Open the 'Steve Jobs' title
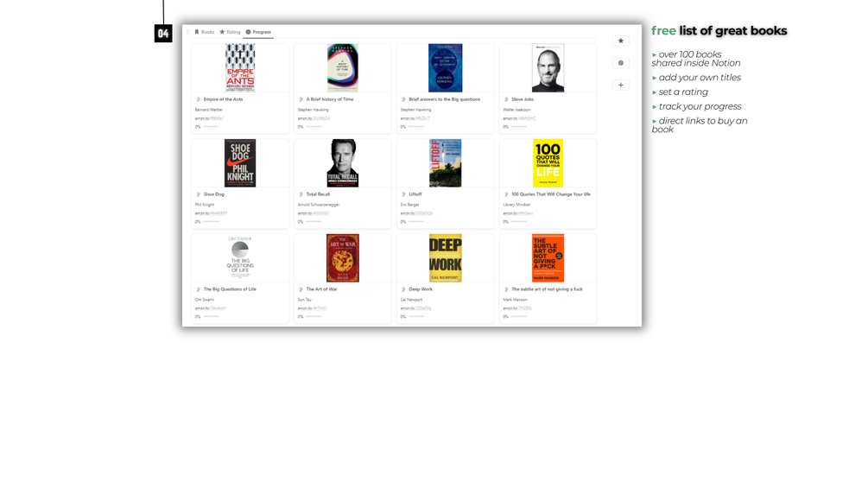 click(x=523, y=99)
